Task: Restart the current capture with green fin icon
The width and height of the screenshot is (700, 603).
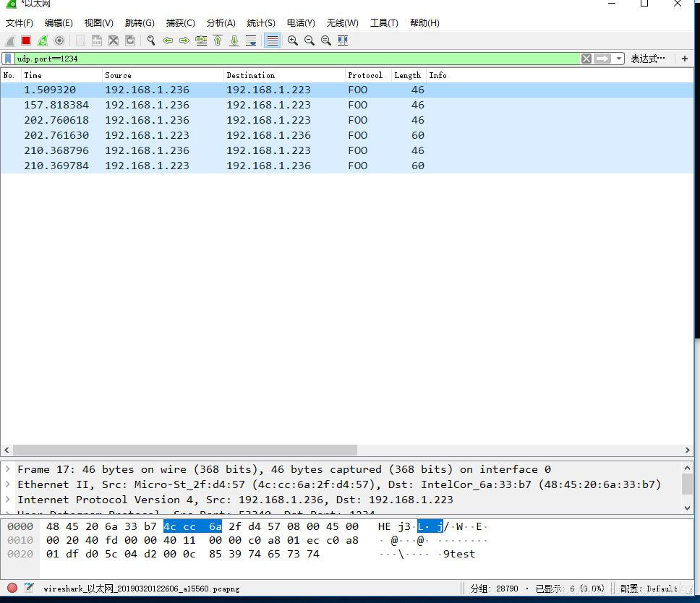Action: tap(43, 40)
